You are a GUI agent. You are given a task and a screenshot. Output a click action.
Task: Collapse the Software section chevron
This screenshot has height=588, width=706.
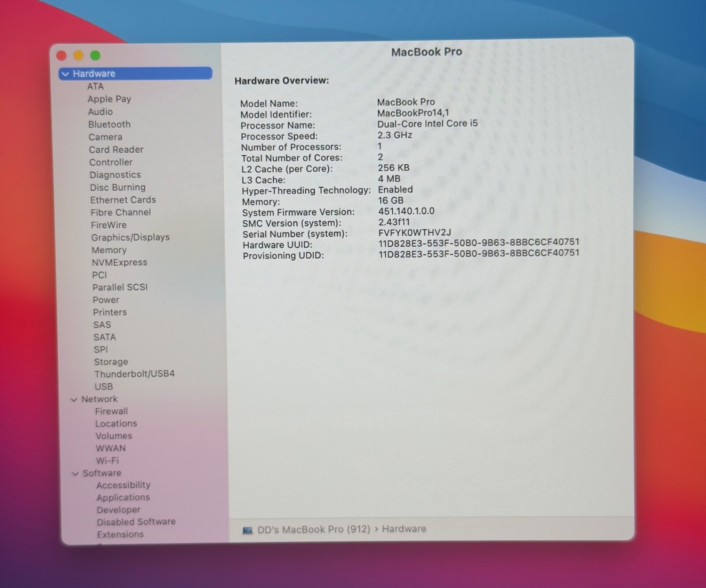75,474
